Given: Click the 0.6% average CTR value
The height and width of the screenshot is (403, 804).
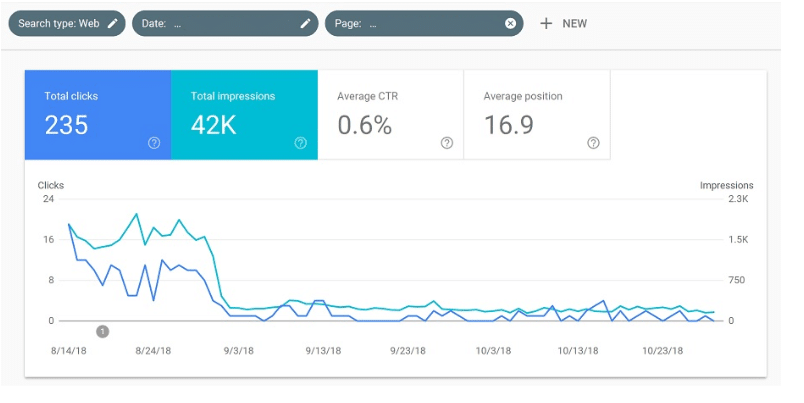Looking at the screenshot, I should (365, 125).
